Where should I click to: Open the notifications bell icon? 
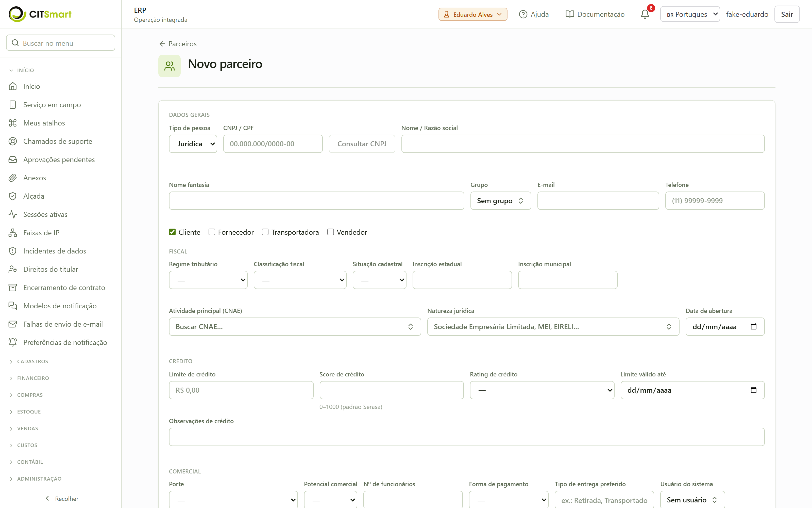click(x=645, y=14)
